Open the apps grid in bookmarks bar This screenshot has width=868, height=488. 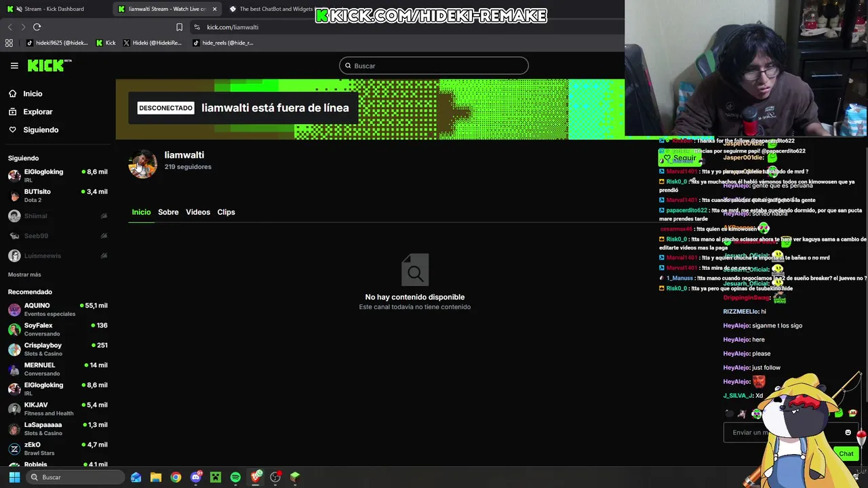(x=9, y=43)
